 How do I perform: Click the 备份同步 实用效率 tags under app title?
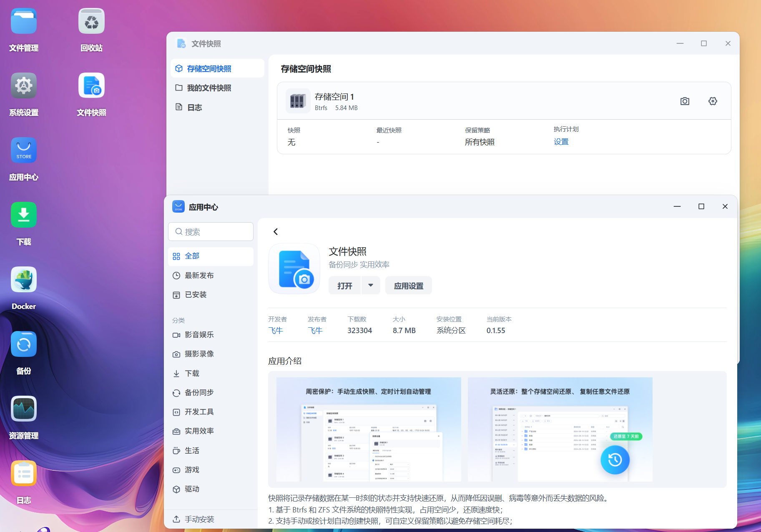359,265
